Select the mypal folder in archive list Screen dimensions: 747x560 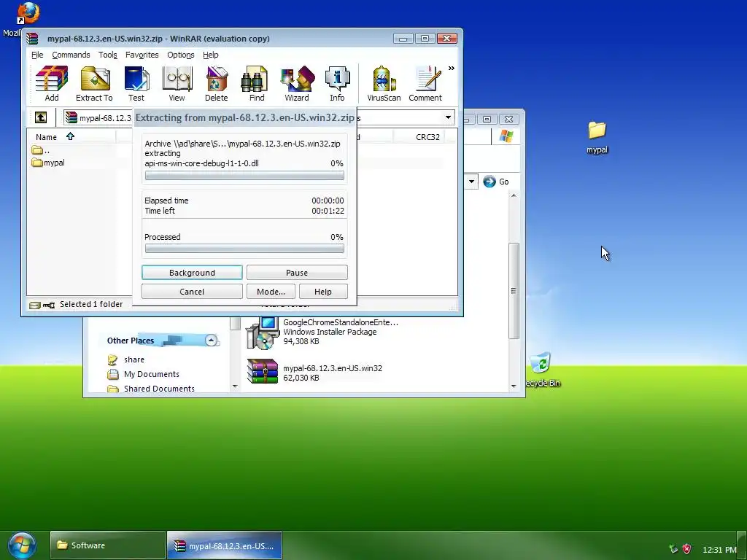pos(49,163)
